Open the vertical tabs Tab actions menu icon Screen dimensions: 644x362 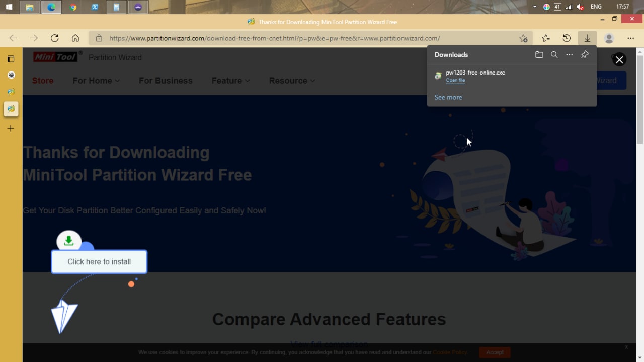[x=11, y=59]
